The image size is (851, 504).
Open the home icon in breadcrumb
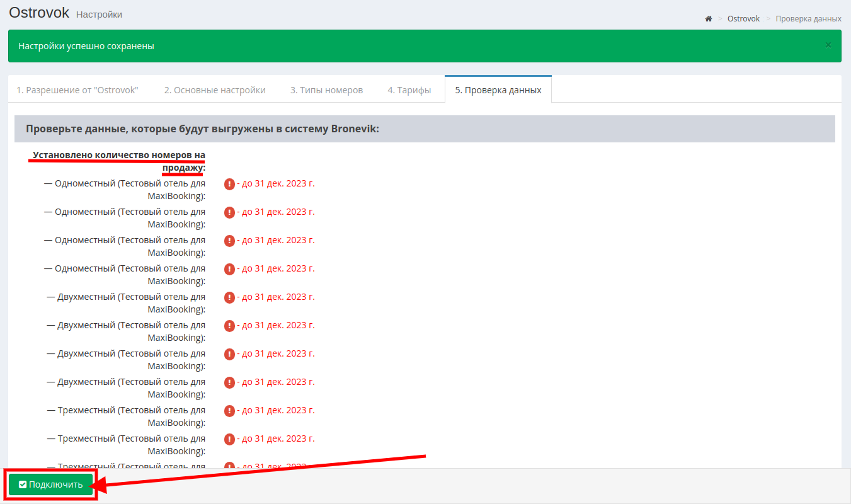708,19
